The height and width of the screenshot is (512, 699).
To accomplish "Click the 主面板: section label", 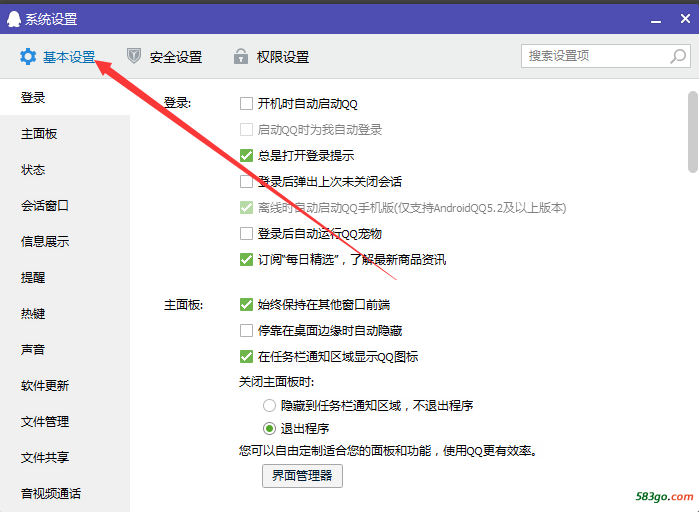I will 184,305.
